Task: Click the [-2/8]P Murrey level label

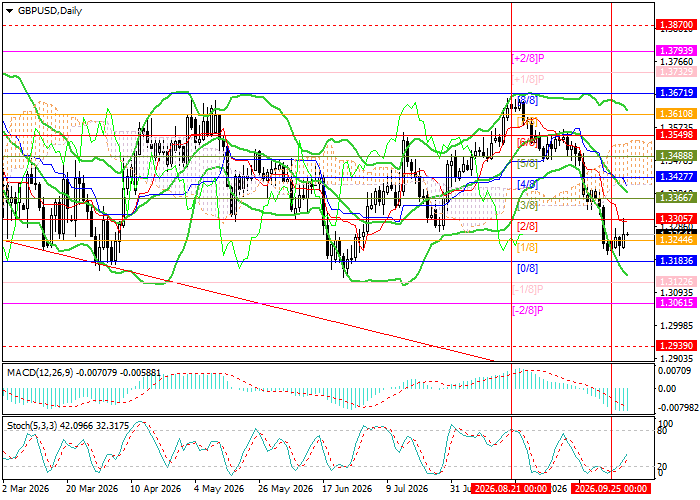Action: (528, 310)
